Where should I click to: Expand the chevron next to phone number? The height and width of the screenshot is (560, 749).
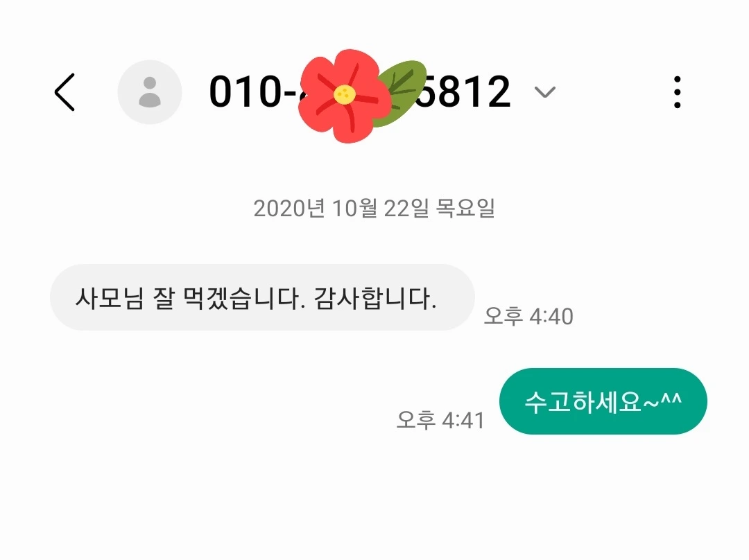(x=544, y=91)
